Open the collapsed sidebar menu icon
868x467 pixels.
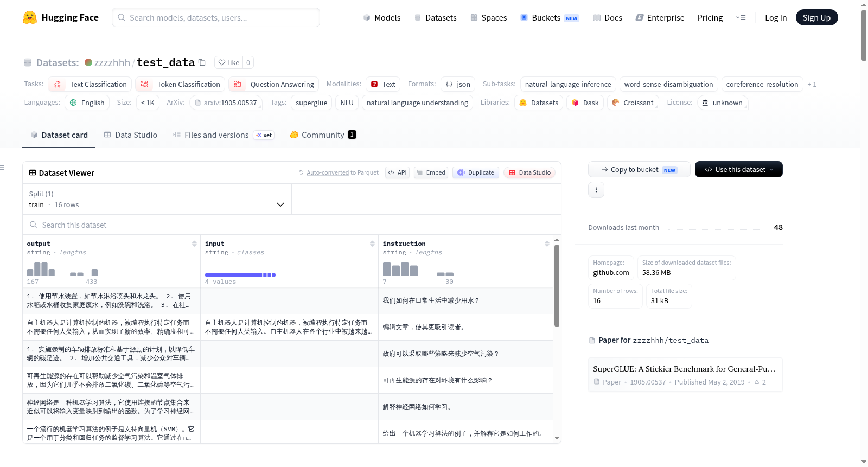click(x=3, y=168)
